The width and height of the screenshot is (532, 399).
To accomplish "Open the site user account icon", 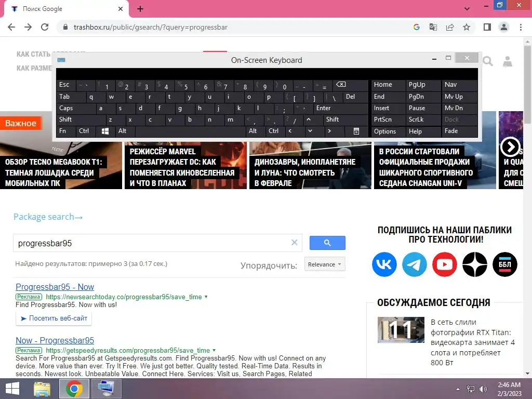I will pyautogui.click(x=508, y=61).
